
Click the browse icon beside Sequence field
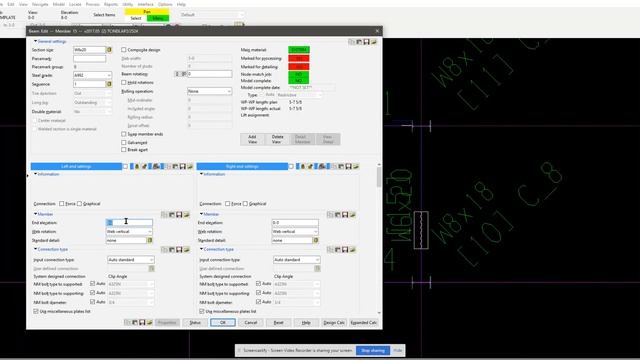pyautogui.click(x=109, y=84)
